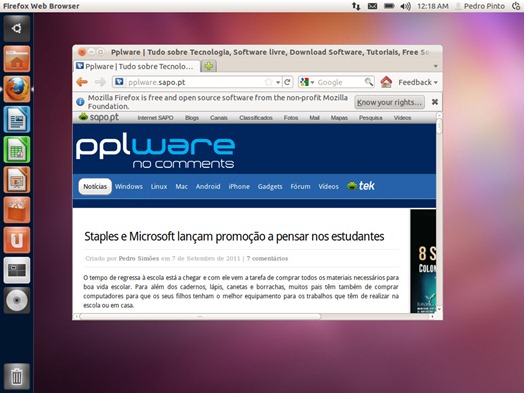This screenshot has width=524, height=393.
Task: Open the Android nav item
Action: pyautogui.click(x=208, y=186)
